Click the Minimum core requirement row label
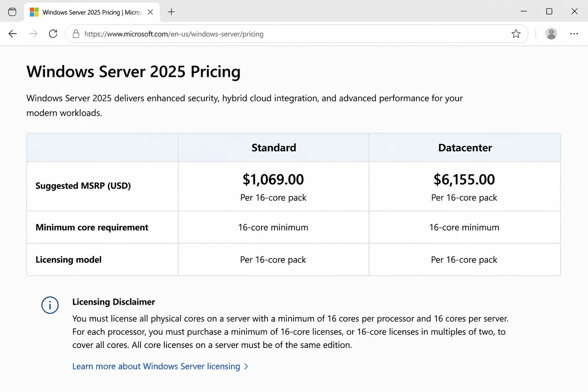The height and width of the screenshot is (392, 588). 92,227
